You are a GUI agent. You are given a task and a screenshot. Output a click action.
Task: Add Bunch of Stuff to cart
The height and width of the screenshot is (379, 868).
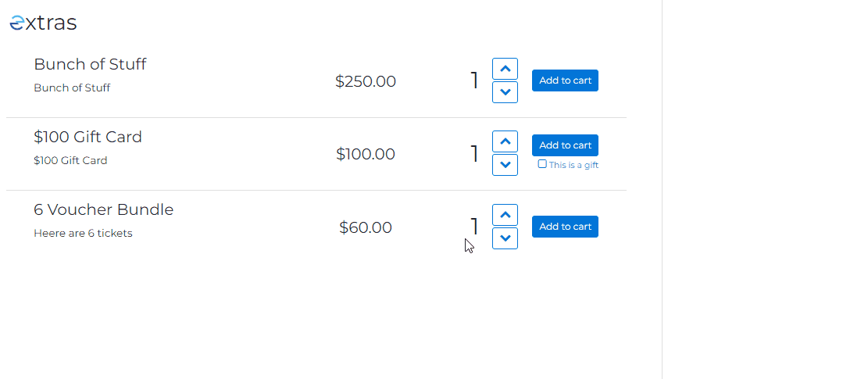click(x=565, y=80)
